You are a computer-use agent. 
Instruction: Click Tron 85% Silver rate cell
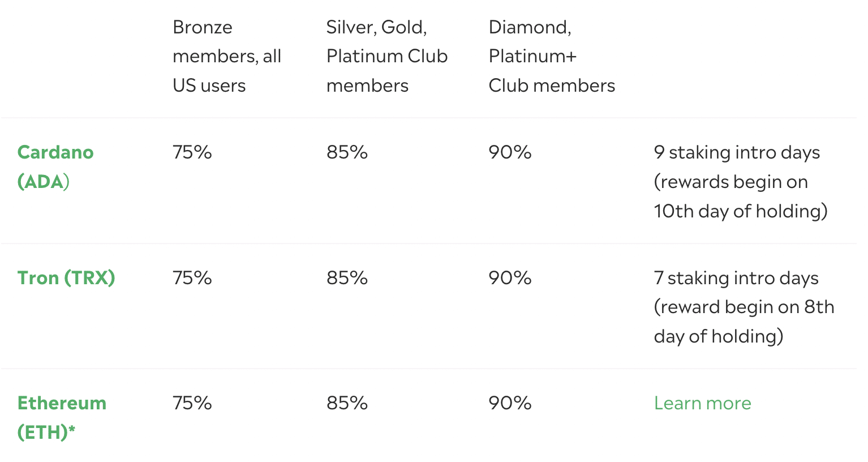coord(347,277)
